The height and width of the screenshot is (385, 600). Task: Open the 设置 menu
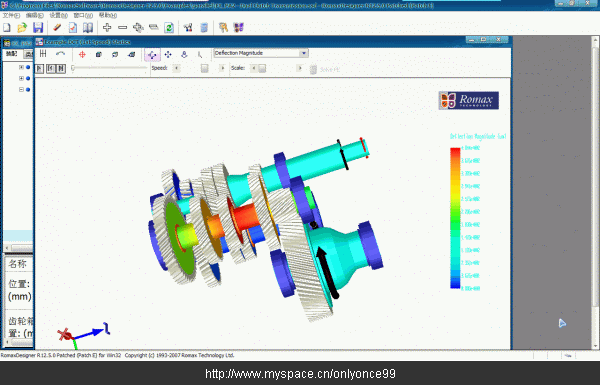(59, 15)
